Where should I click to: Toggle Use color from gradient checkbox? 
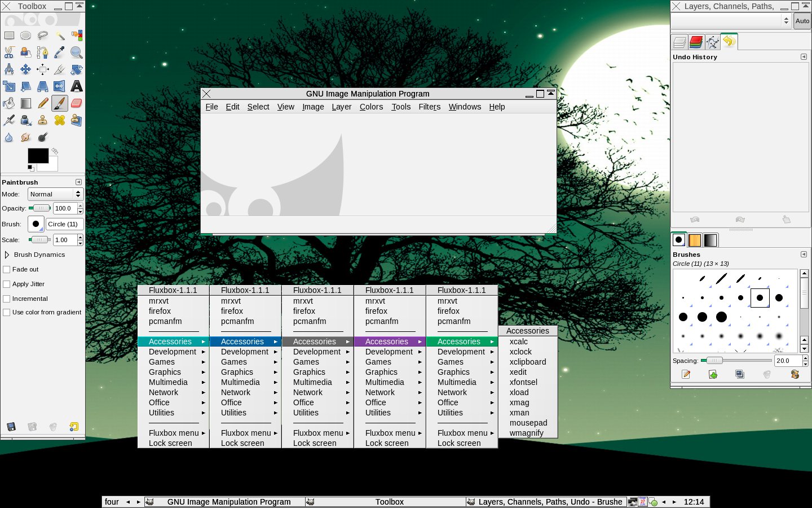7,313
